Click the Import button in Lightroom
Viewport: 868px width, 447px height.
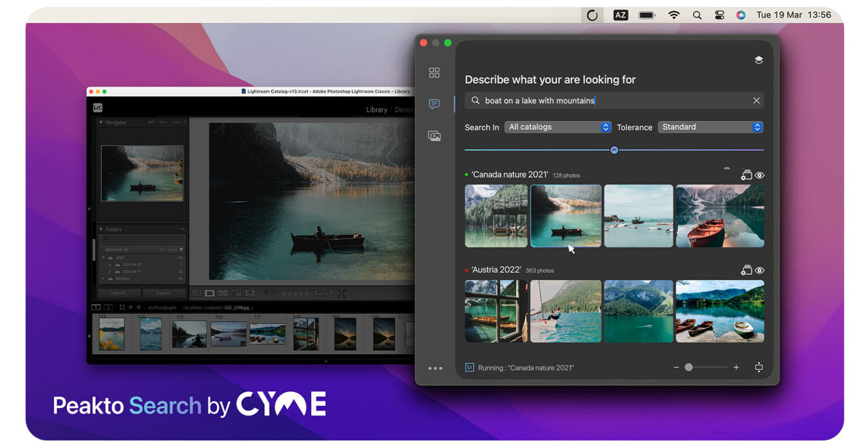[119, 293]
